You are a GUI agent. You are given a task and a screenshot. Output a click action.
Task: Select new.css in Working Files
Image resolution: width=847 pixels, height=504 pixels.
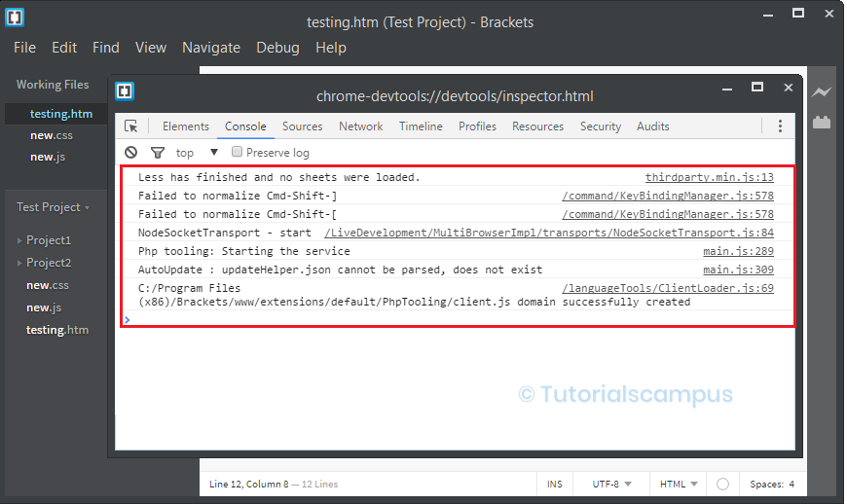coord(52,135)
